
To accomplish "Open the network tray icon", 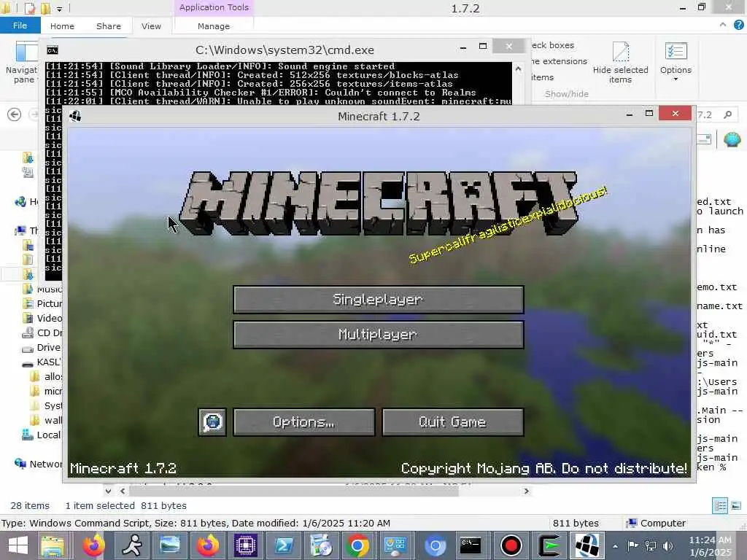I will coord(650,545).
